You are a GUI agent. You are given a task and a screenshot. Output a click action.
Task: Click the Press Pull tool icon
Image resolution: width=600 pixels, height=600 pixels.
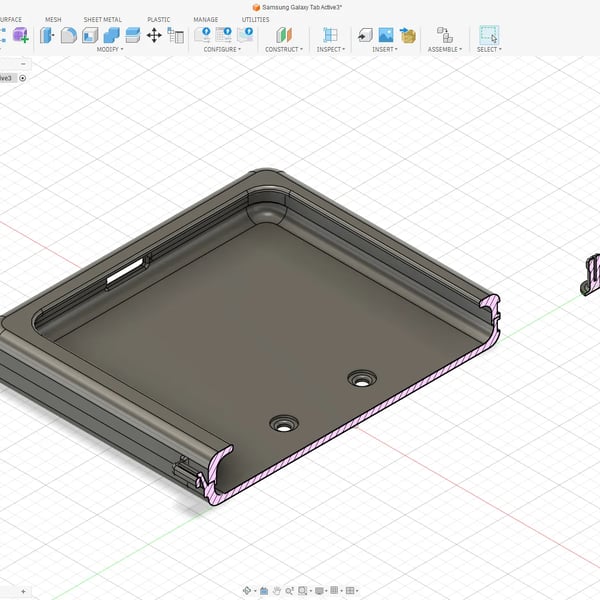(47, 35)
